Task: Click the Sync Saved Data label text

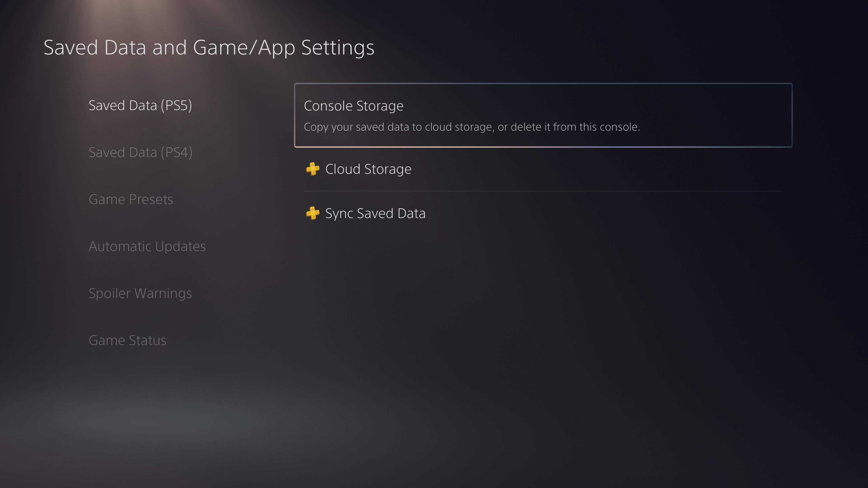Action: coord(375,213)
